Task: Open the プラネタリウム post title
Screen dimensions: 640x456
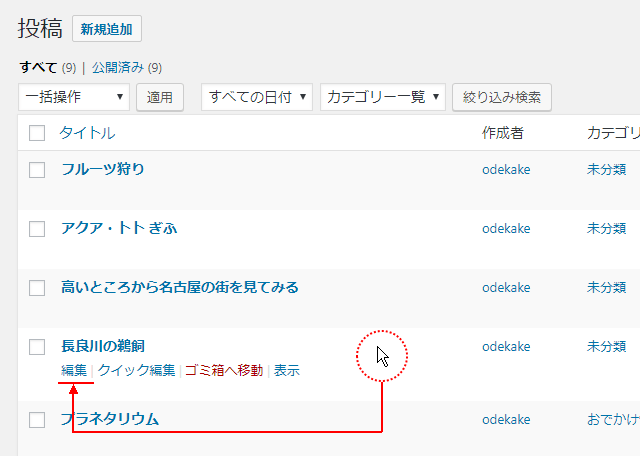Action: [110, 419]
